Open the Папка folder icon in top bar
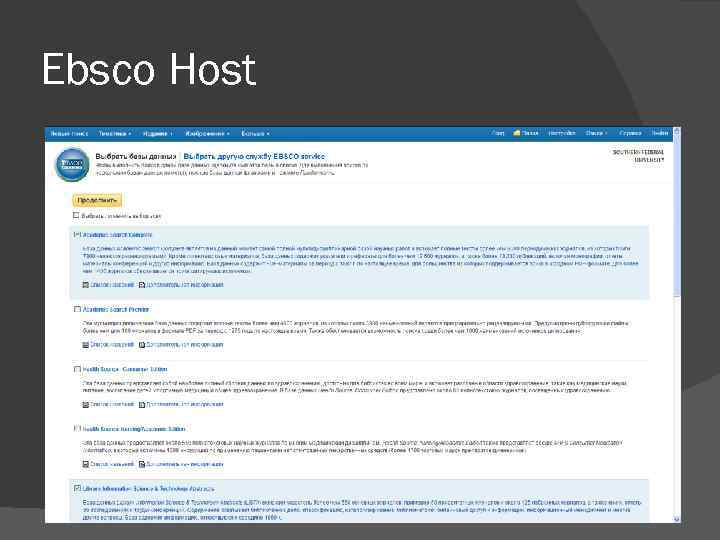Screen dimensions: 720x540 pos(516,133)
